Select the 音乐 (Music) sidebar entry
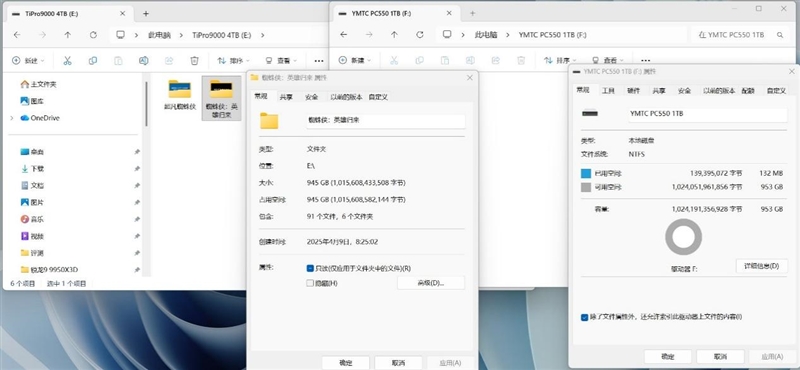800x370 pixels. [32, 219]
